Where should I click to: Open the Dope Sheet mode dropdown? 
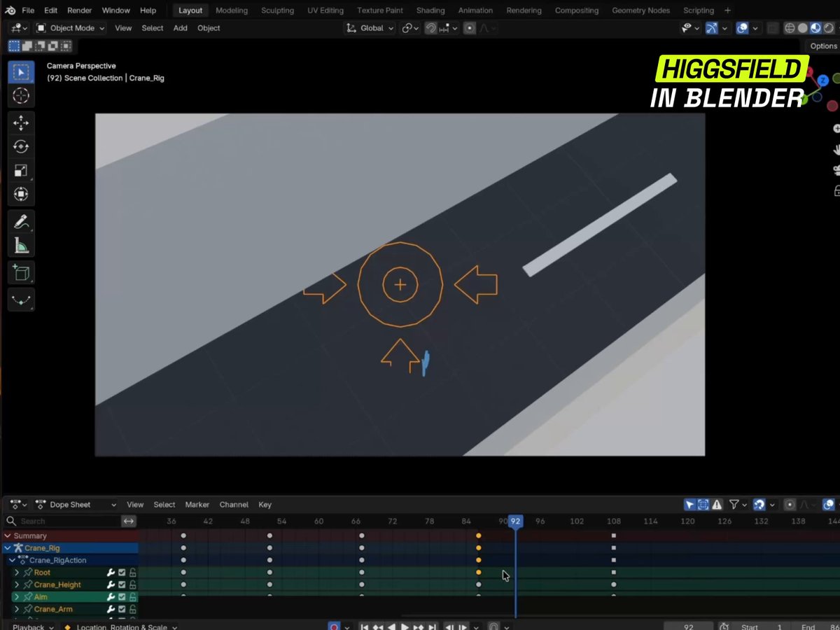pyautogui.click(x=76, y=505)
